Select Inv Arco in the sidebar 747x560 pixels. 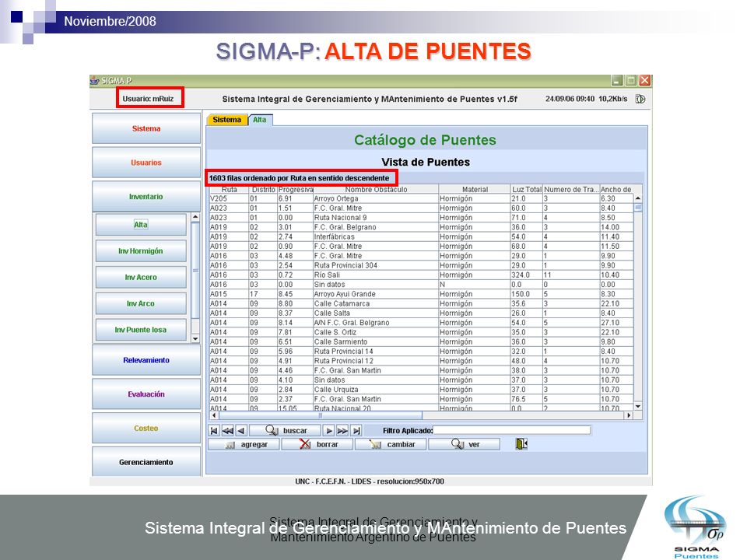pyautogui.click(x=141, y=303)
